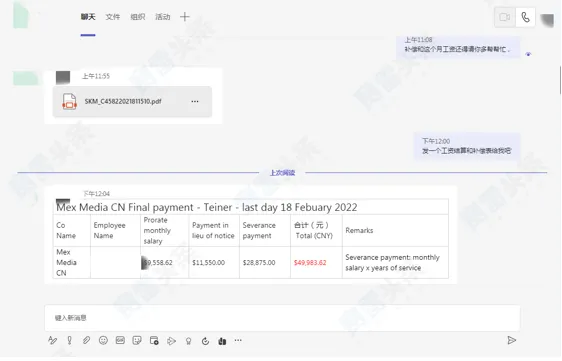Click the Stream arrow icon in compose toolbar
Viewport: 562px width, 361px height.
(x=171, y=341)
